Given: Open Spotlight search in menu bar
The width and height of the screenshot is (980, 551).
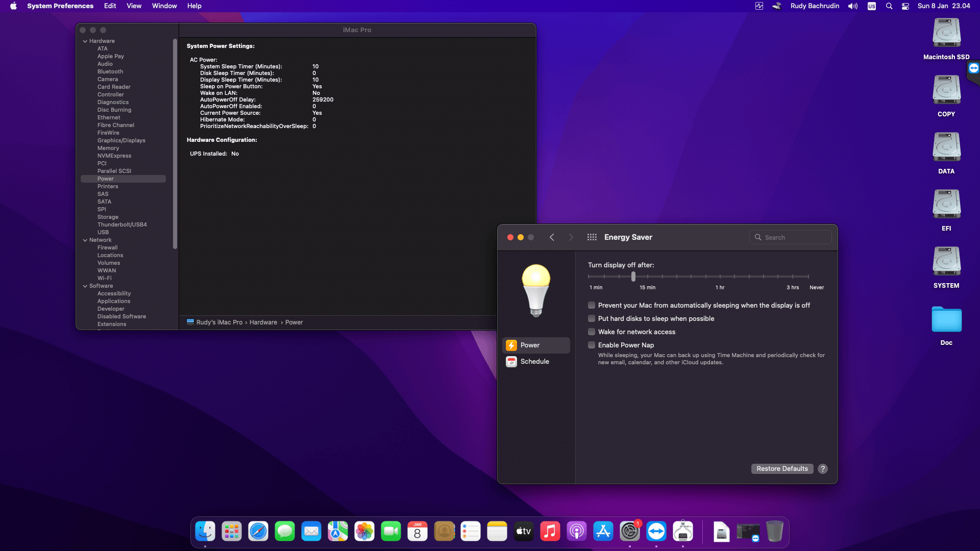Looking at the screenshot, I should [x=889, y=6].
